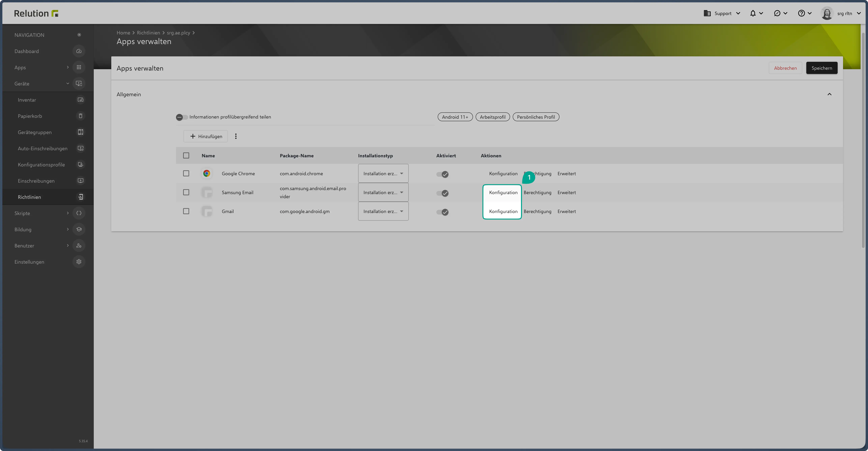Click the help question mark icon
Viewport: 868px width, 451px height.
pyautogui.click(x=801, y=14)
